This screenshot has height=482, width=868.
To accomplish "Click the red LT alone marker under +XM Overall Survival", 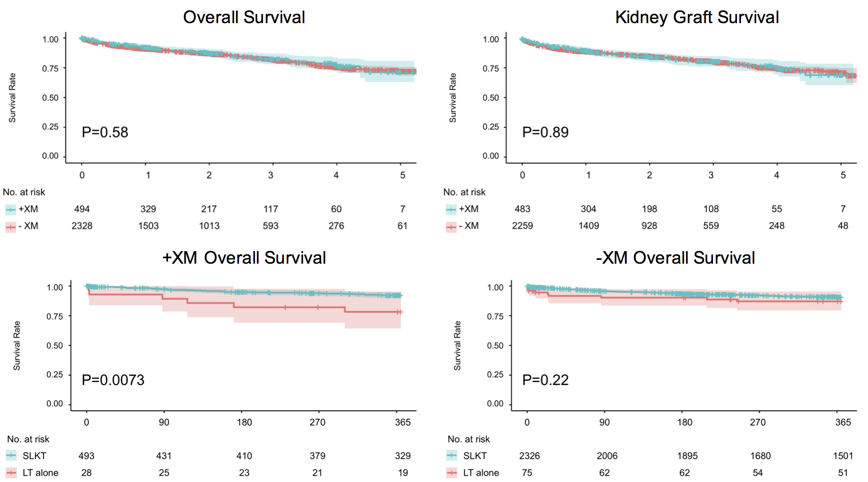I will [12, 473].
